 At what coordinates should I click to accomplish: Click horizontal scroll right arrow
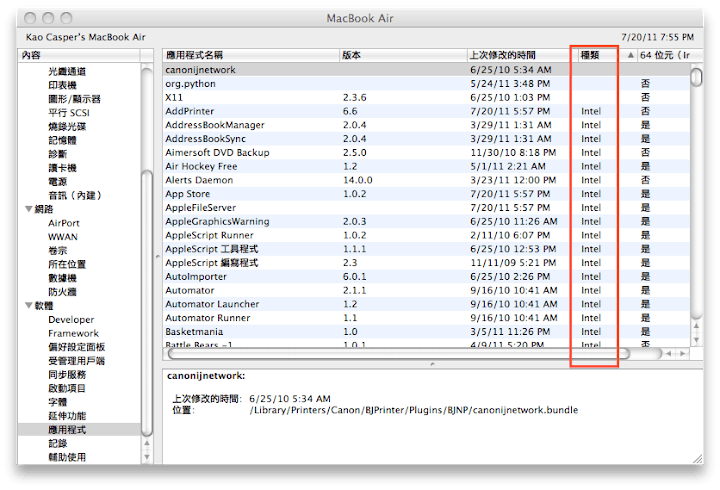click(x=683, y=354)
